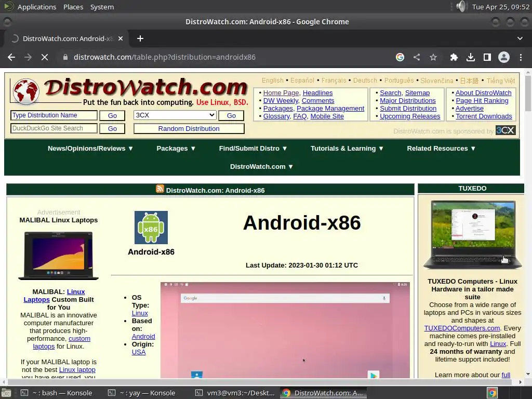Switch to the bash Konsole window
This screenshot has width=532, height=399.
pos(57,393)
